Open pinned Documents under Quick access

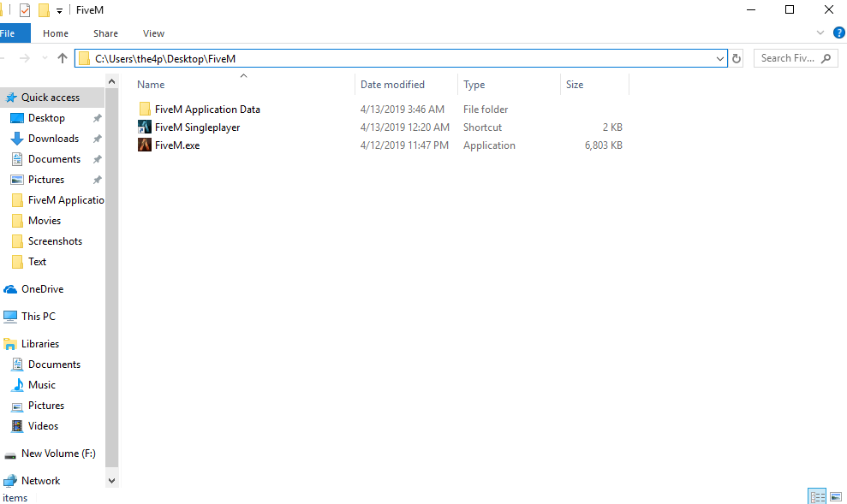point(54,158)
